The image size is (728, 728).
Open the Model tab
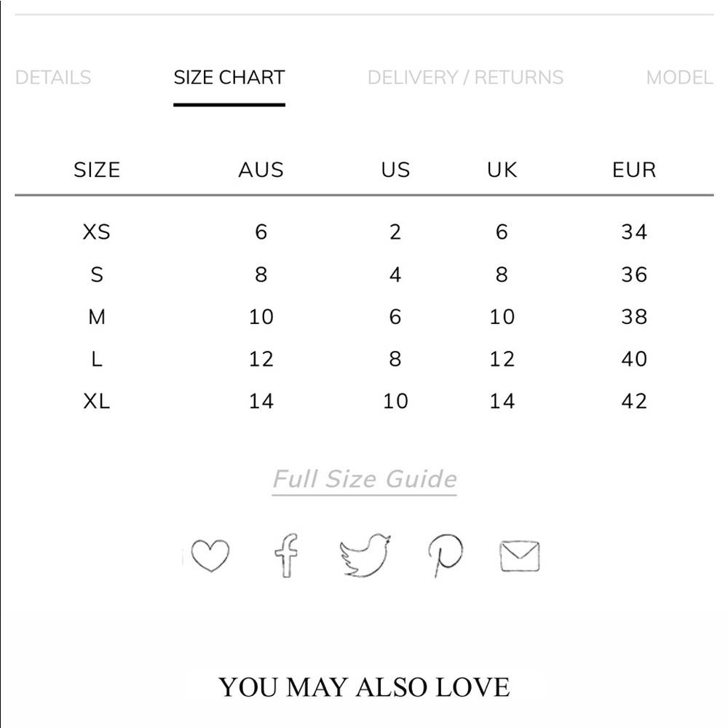tap(680, 78)
